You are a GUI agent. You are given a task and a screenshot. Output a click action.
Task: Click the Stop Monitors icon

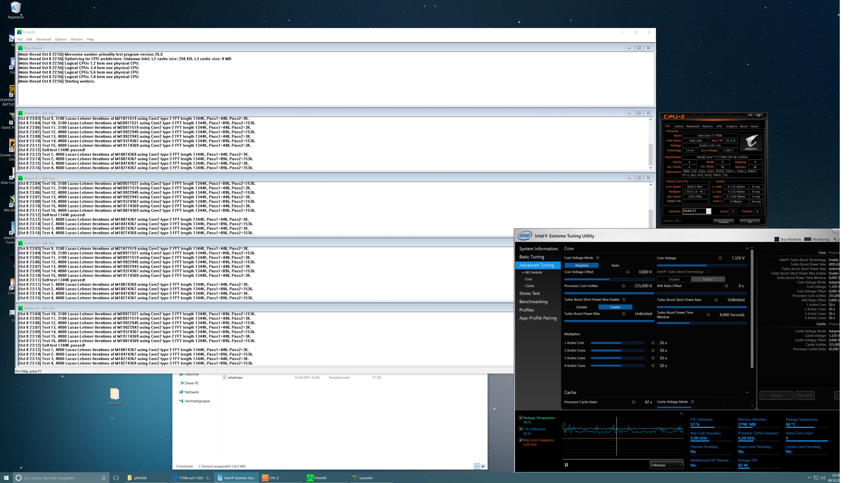click(x=776, y=239)
